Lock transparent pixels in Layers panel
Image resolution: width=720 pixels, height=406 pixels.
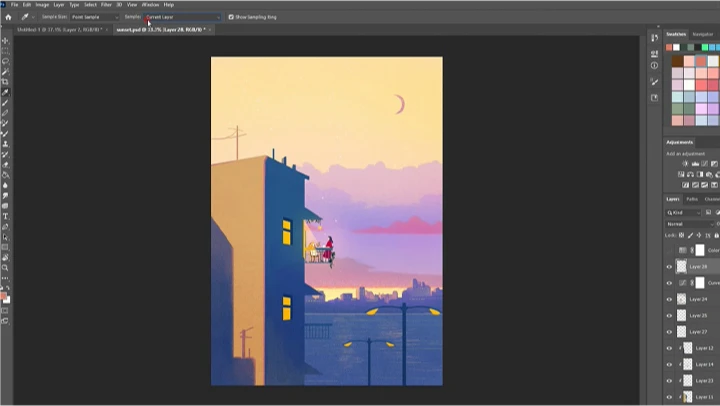click(681, 235)
